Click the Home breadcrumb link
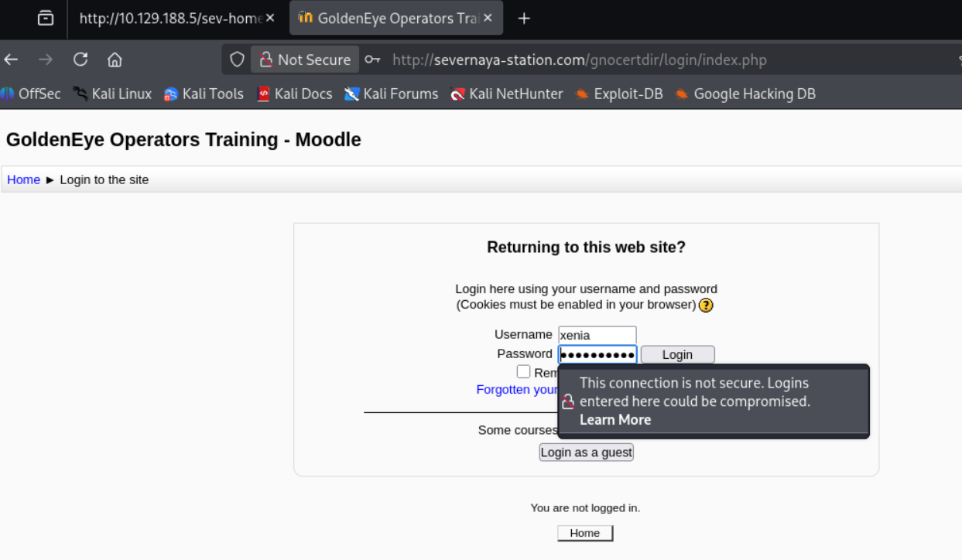Image resolution: width=962 pixels, height=560 pixels. 23,179
